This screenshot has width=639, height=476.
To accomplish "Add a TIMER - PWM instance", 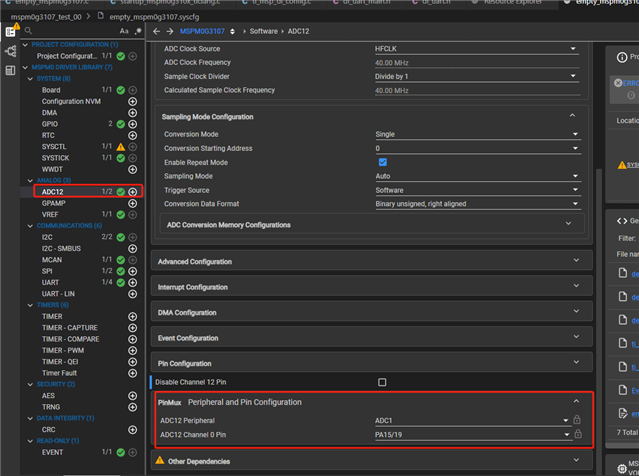I will 133,350.
